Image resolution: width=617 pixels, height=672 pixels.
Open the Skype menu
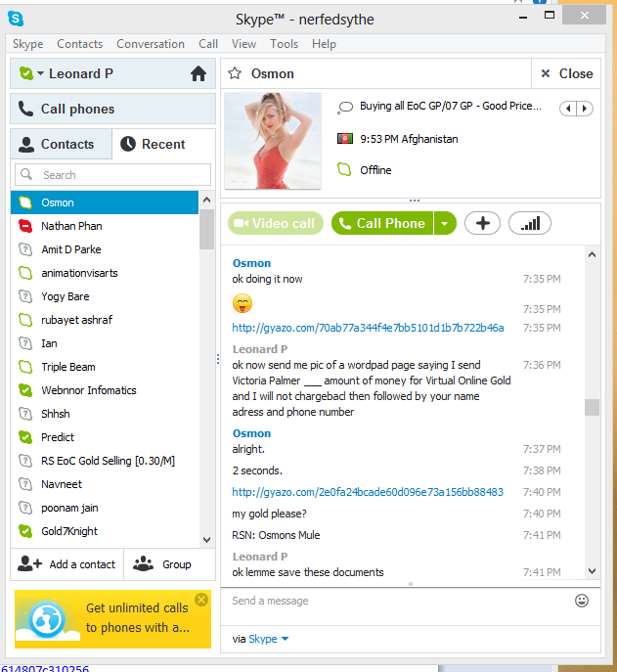[27, 44]
